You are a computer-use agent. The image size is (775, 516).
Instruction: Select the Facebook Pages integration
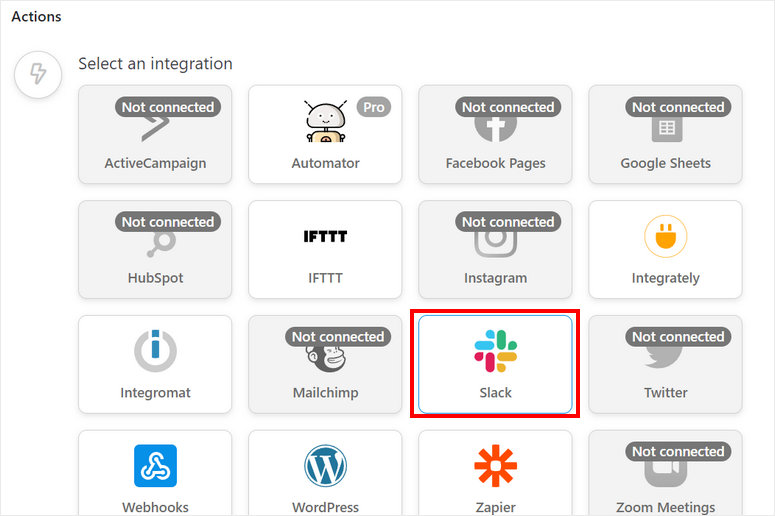tap(495, 135)
